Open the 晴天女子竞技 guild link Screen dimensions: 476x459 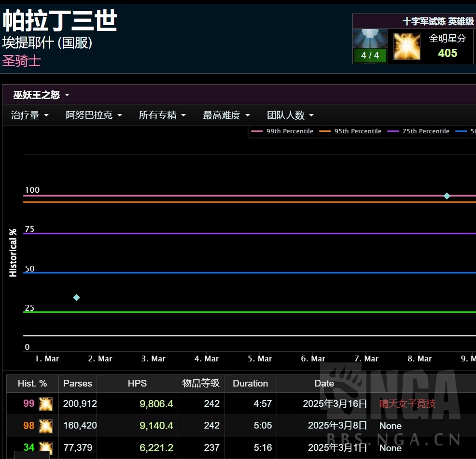(407, 403)
